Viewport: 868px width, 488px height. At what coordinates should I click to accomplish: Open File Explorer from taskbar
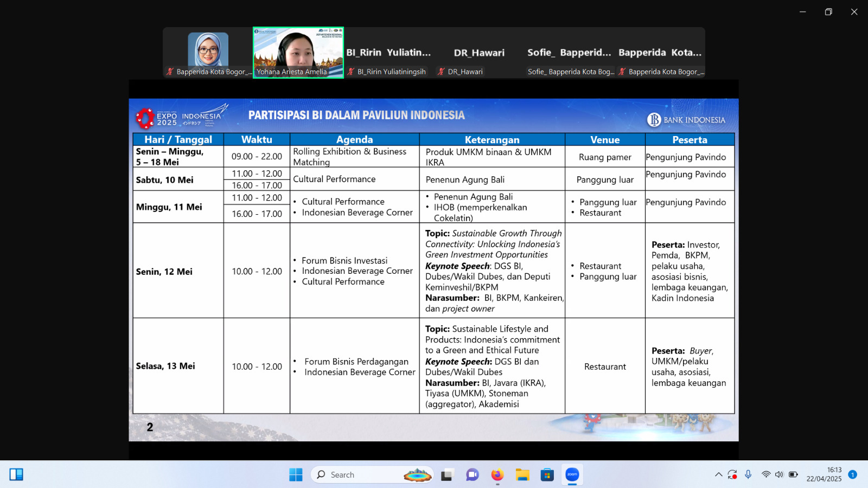click(x=522, y=475)
